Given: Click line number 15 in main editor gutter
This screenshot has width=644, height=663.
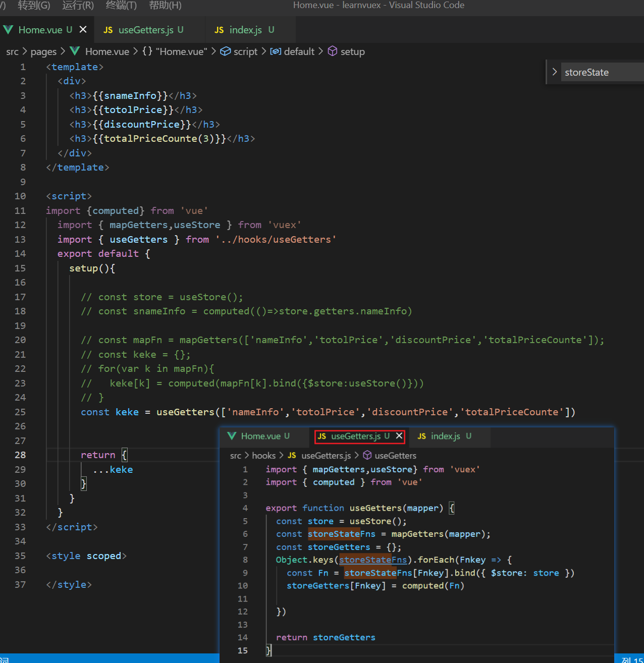Looking at the screenshot, I should [x=20, y=268].
